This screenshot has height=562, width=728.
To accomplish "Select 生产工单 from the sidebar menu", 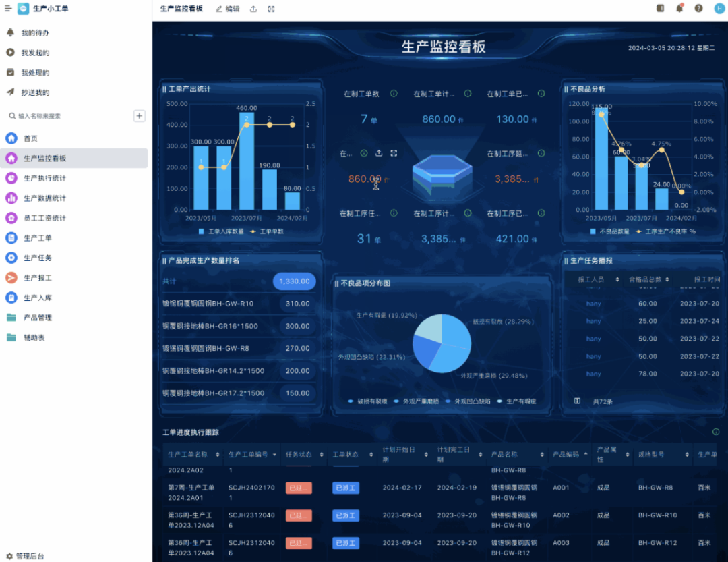I will [38, 238].
